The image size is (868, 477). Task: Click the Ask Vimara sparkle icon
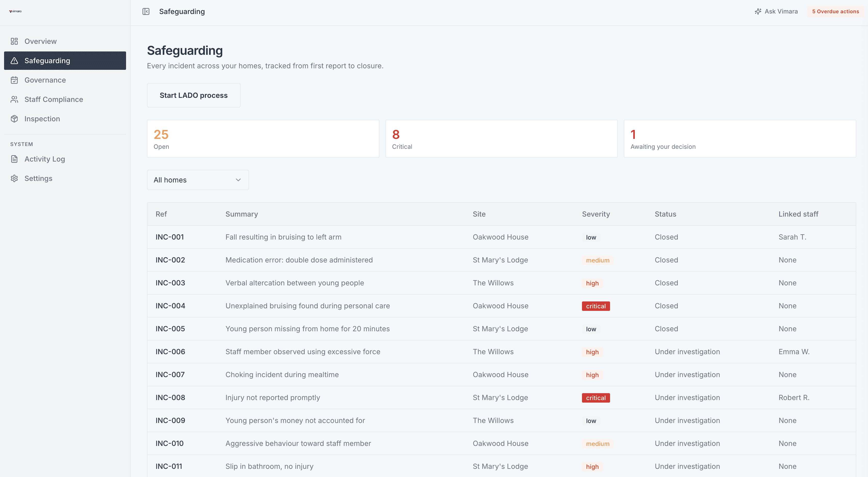click(758, 11)
